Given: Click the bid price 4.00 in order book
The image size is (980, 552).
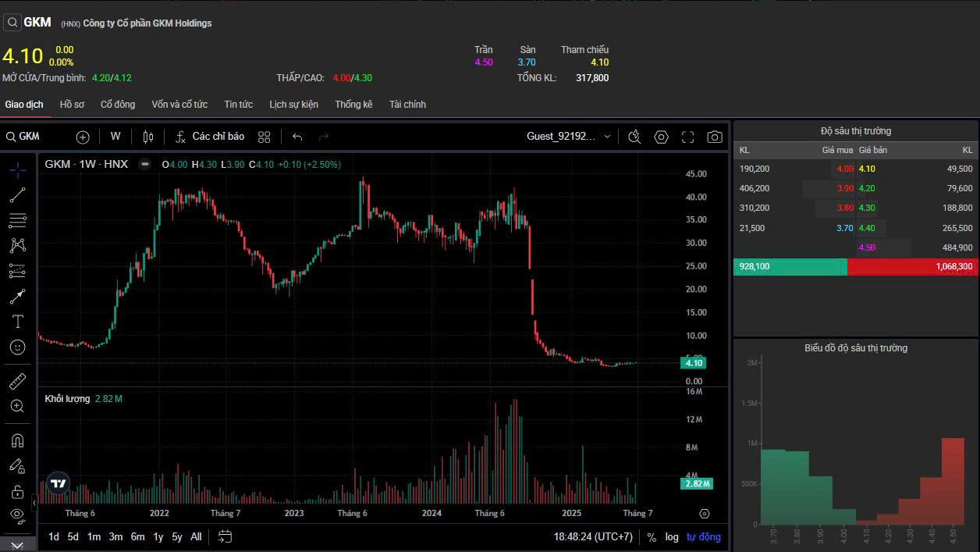Looking at the screenshot, I should coord(844,169).
